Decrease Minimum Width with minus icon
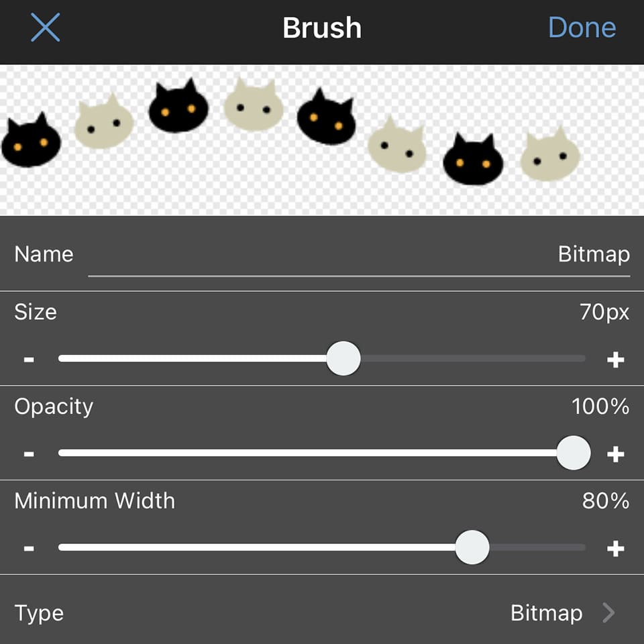Image resolution: width=644 pixels, height=644 pixels. [29, 549]
